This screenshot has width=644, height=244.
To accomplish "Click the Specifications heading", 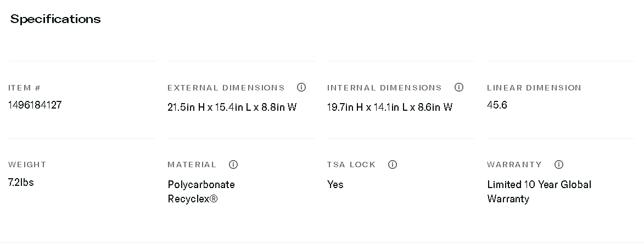I will point(55,19).
